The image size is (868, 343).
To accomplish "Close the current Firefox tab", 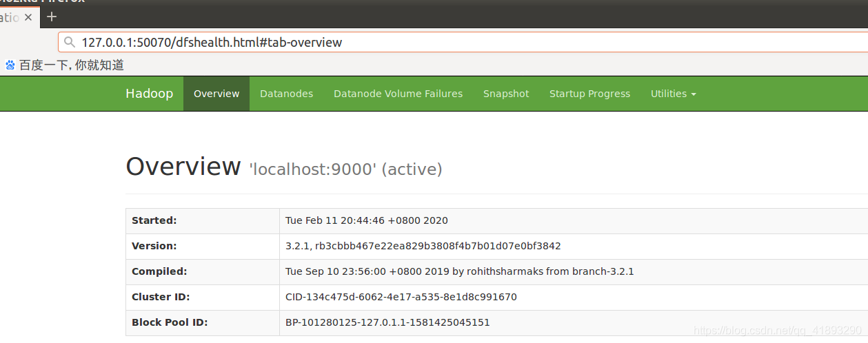I will tap(28, 17).
